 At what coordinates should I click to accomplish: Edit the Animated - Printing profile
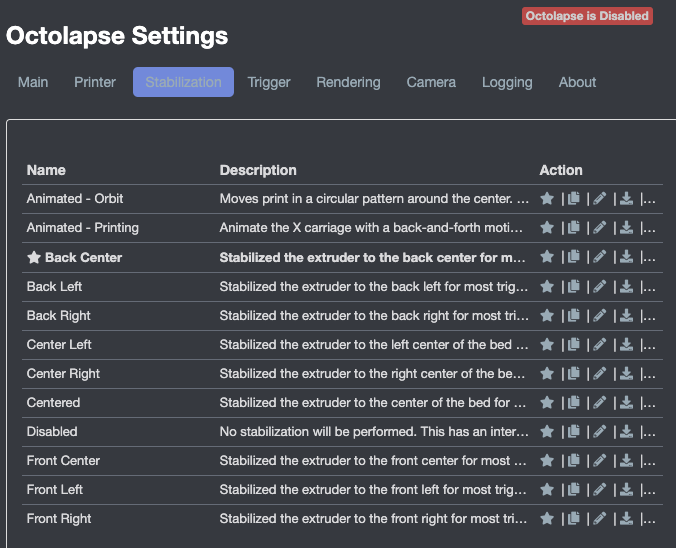(600, 228)
